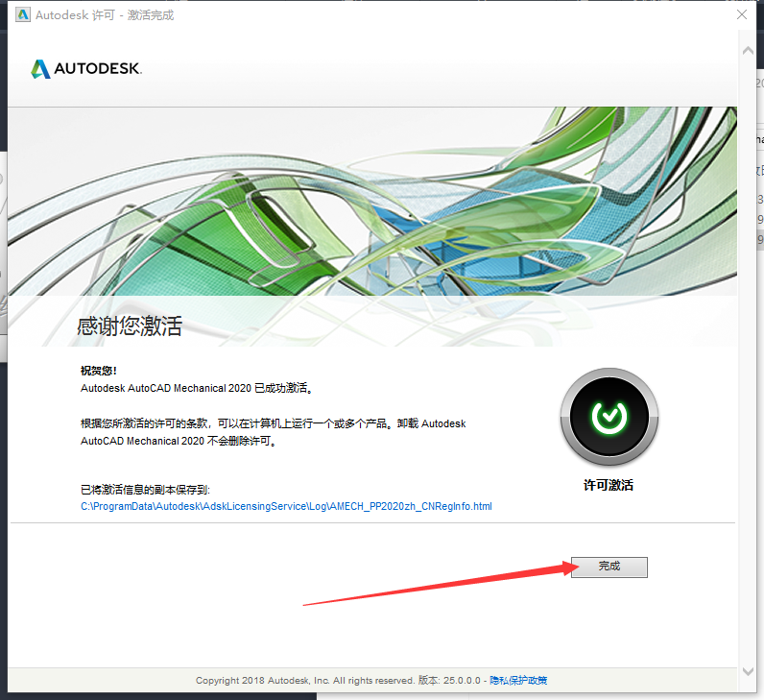Open the AMECH_PP2020zh_CNRegInfo.html log file link
This screenshot has height=700, width=764.
pos(286,506)
